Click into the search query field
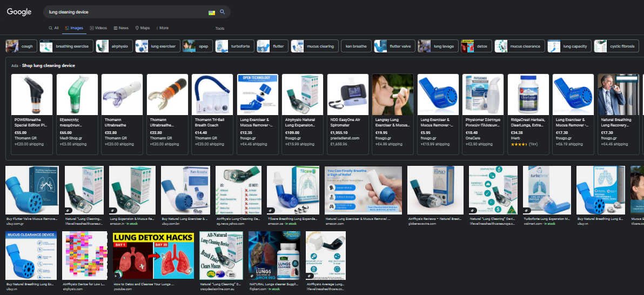644x295 pixels. pyautogui.click(x=124, y=12)
